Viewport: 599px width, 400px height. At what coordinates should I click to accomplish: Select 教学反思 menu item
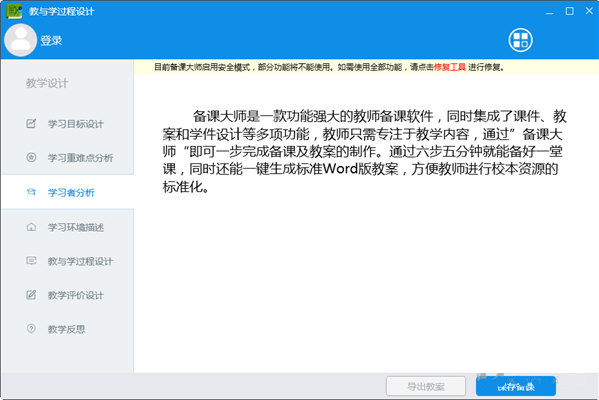pos(67,329)
